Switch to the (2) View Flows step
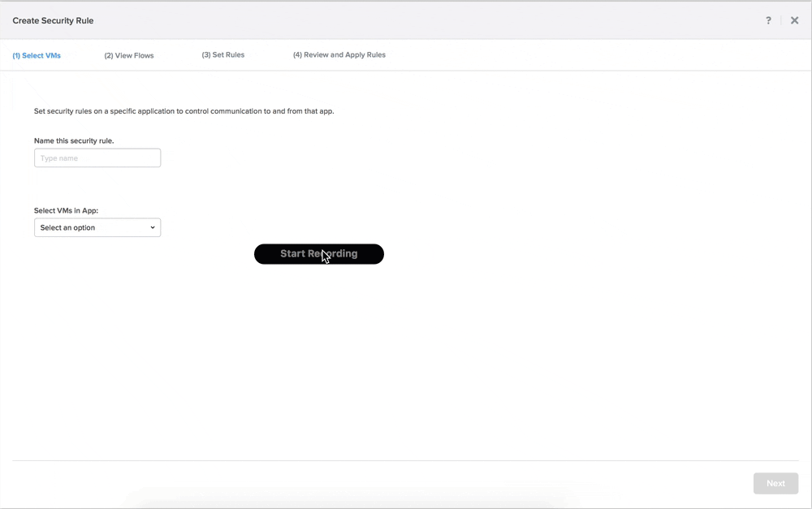Image resolution: width=812 pixels, height=509 pixels. pyautogui.click(x=128, y=55)
